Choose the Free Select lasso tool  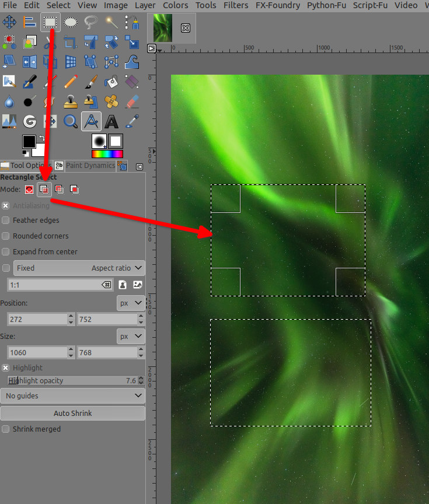(x=91, y=22)
